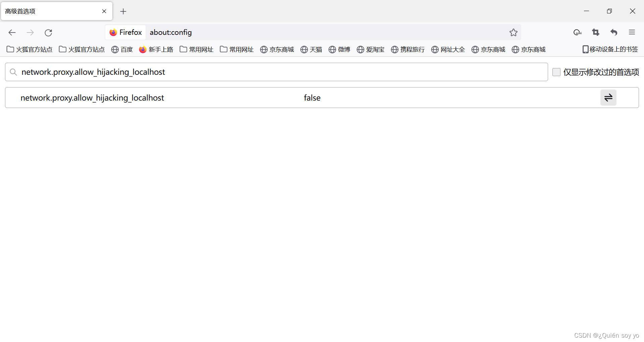Image resolution: width=644 pixels, height=342 pixels.
Task: Toggle 仅显示修改过的首选项 checkbox
Action: pos(556,72)
